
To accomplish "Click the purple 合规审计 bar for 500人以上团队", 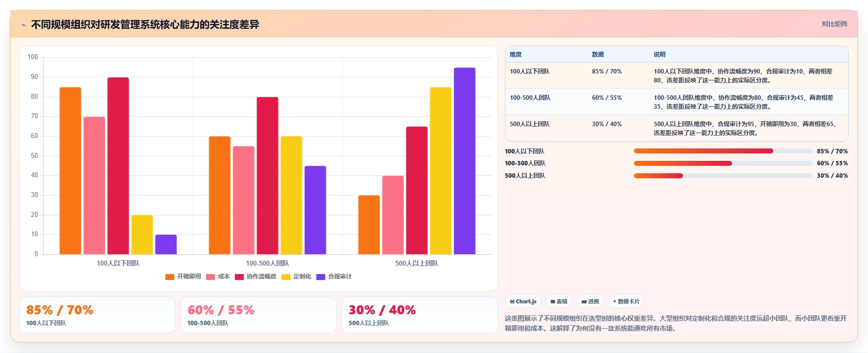I will tap(464, 161).
